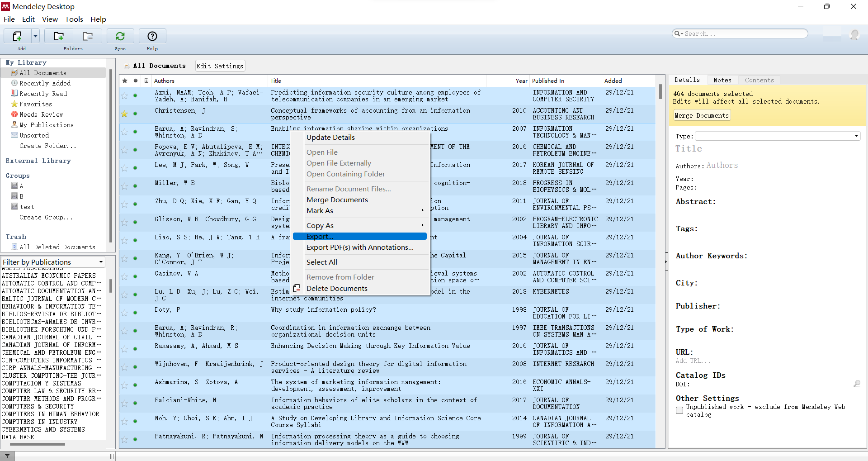868x461 pixels.
Task: Open the document Type dropdown
Action: (777, 136)
